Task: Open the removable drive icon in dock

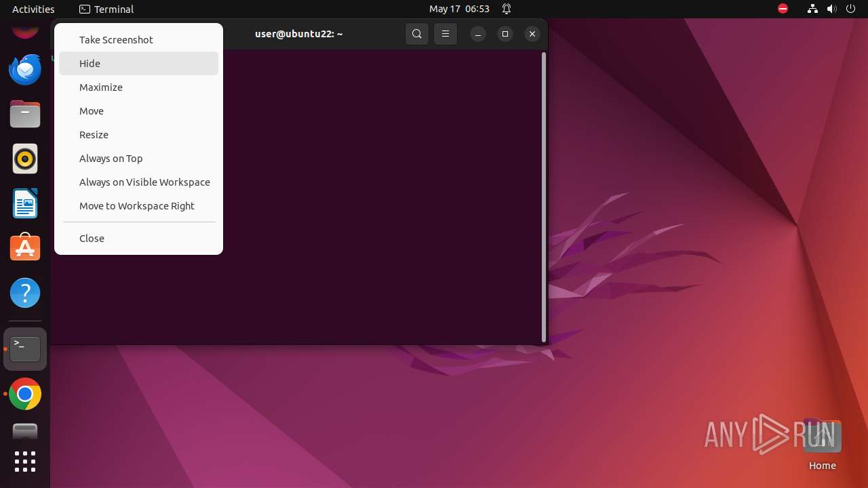Action: (25, 431)
